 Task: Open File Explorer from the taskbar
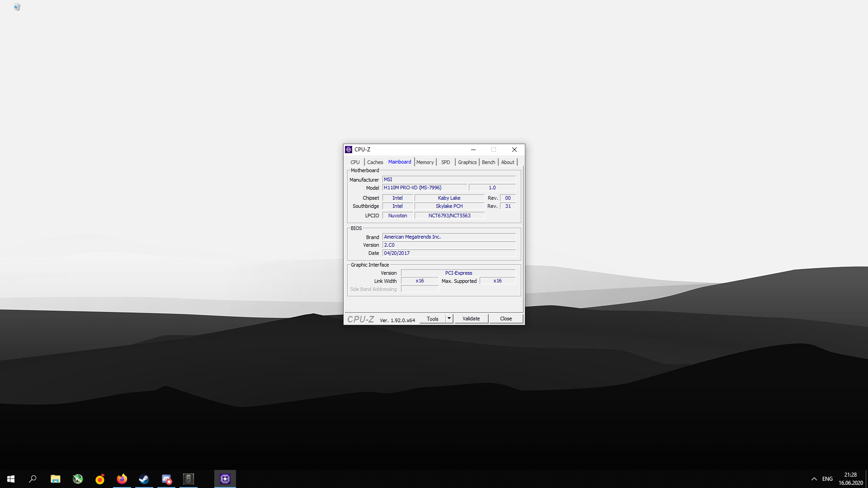coord(55,479)
